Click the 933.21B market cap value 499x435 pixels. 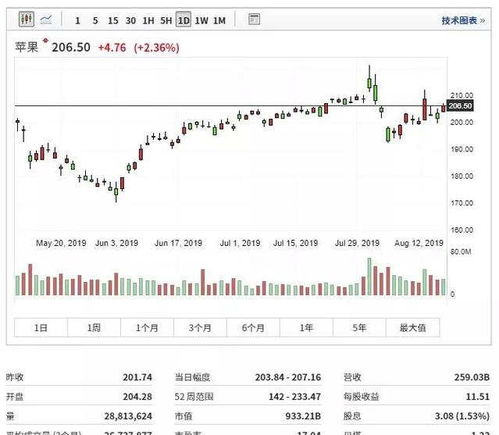coord(303,416)
